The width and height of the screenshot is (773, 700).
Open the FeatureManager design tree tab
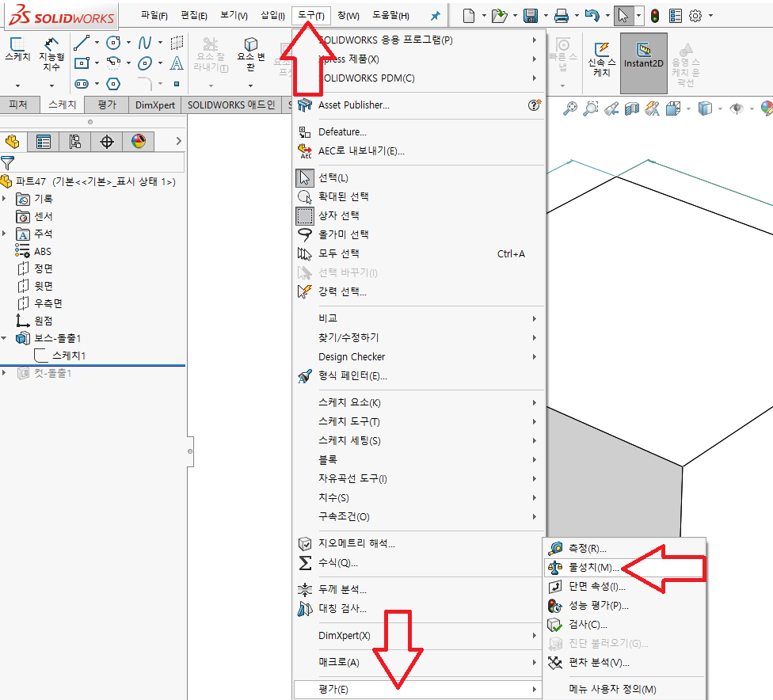click(13, 142)
